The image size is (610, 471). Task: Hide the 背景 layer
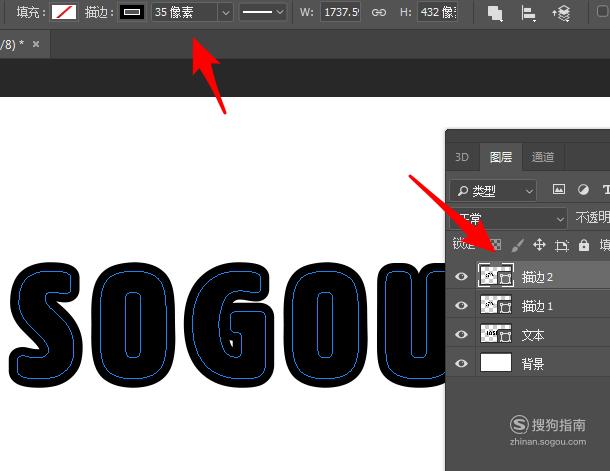461,363
